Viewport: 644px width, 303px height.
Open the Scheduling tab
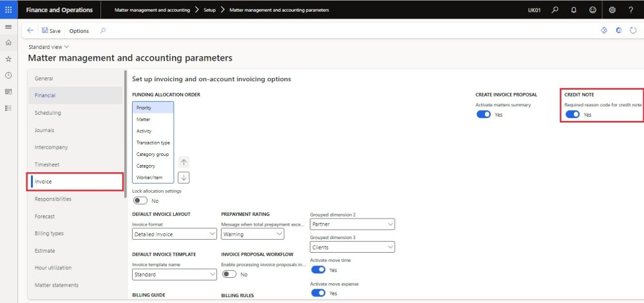(75, 113)
